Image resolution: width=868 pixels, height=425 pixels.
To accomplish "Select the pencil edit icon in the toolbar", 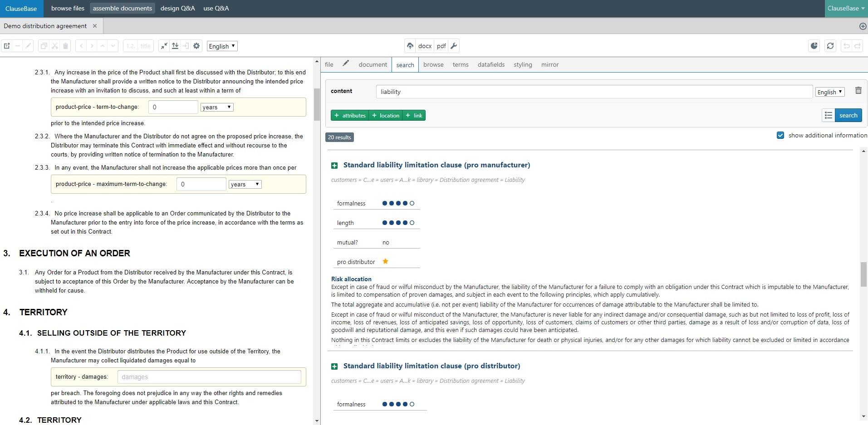I will click(x=28, y=46).
